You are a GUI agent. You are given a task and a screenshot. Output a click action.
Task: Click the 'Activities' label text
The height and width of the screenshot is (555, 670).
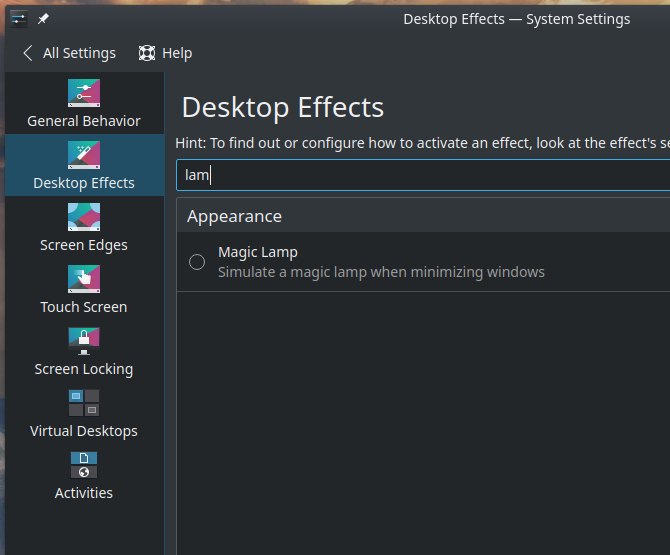[84, 493]
